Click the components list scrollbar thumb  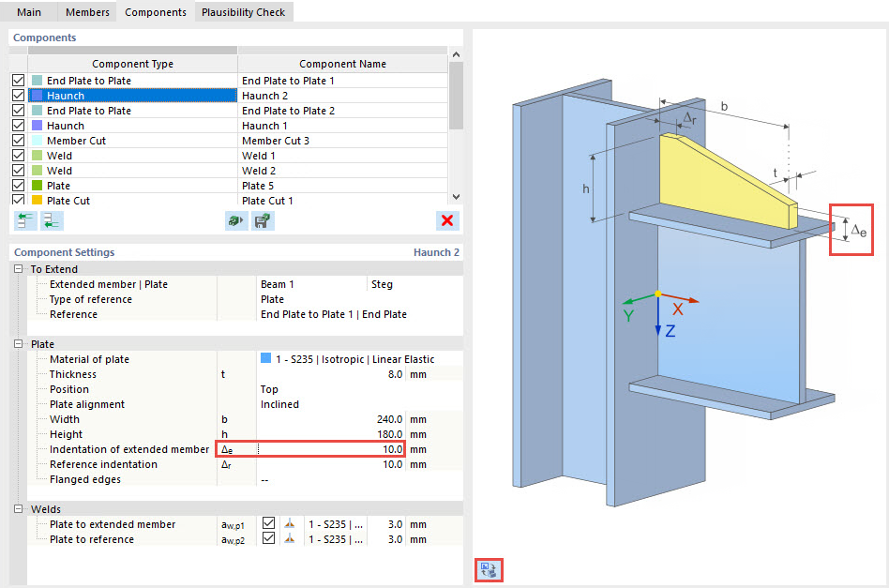[456, 95]
